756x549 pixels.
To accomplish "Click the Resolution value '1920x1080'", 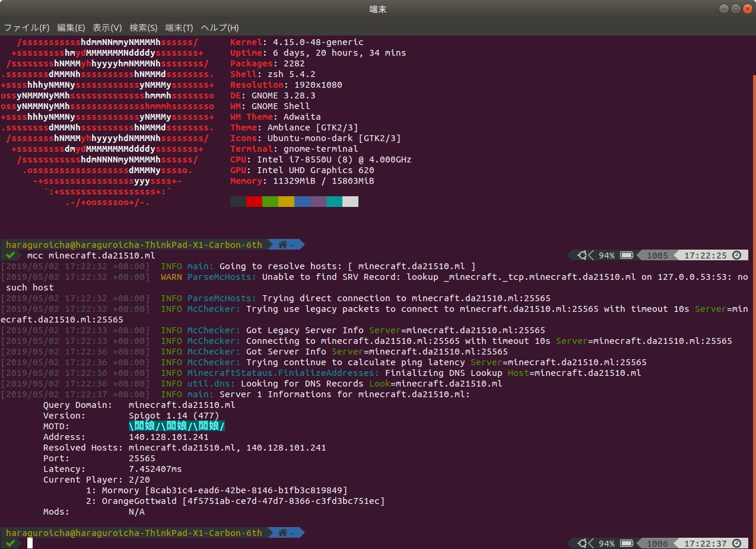I will click(317, 85).
